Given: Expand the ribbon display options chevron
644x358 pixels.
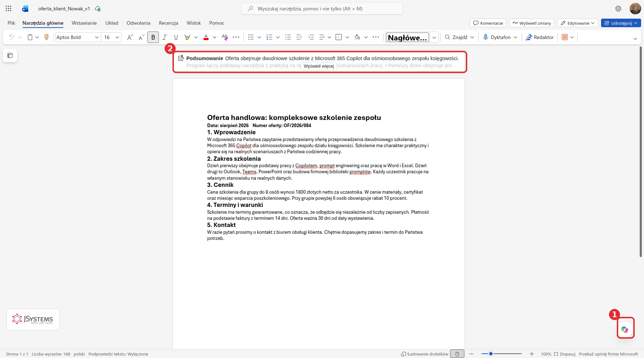Looking at the screenshot, I should tap(635, 39).
